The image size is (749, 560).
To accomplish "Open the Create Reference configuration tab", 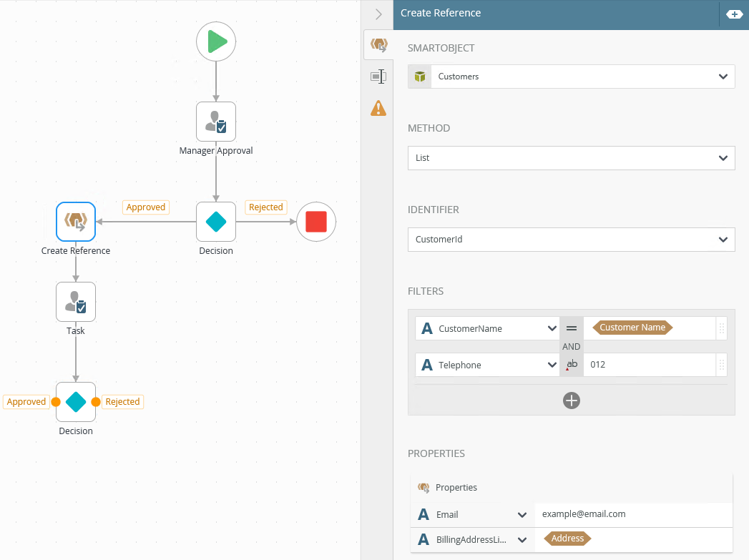I will pos(379,45).
